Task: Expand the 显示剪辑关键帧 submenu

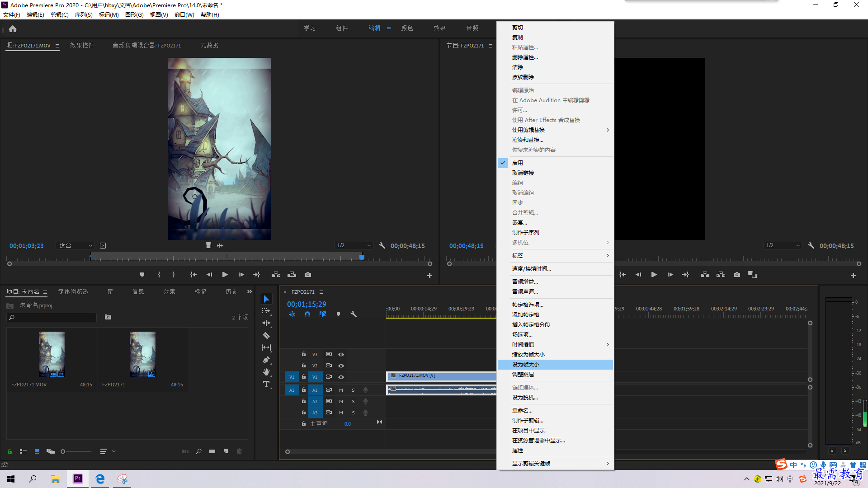Action: 555,464
